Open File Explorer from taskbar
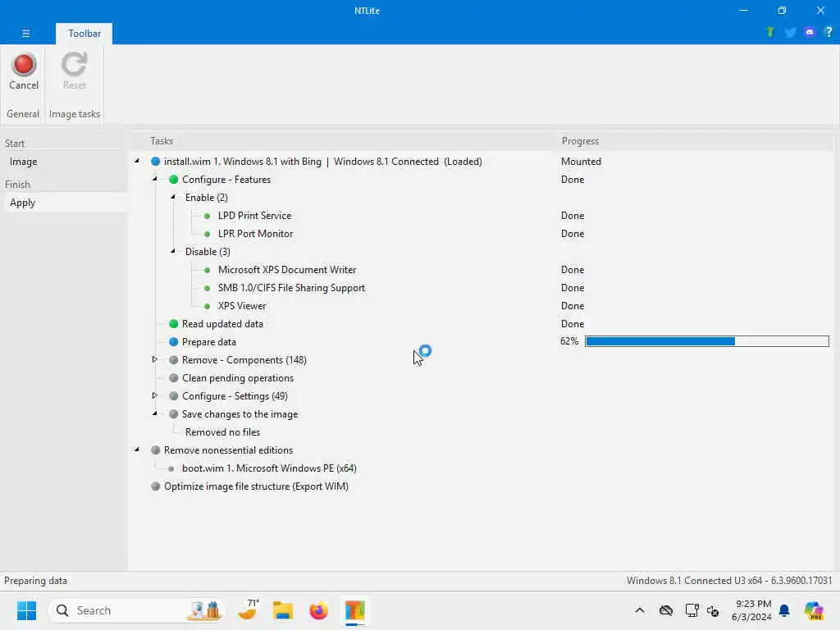 (x=283, y=610)
